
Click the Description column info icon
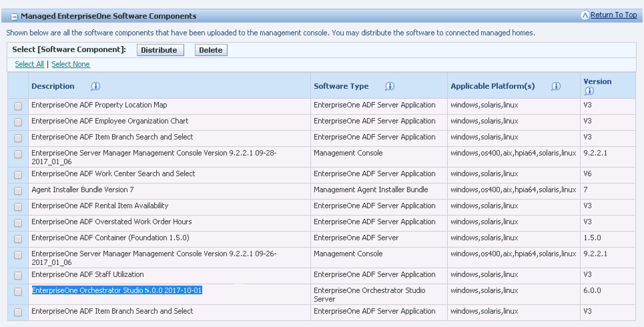pyautogui.click(x=95, y=86)
